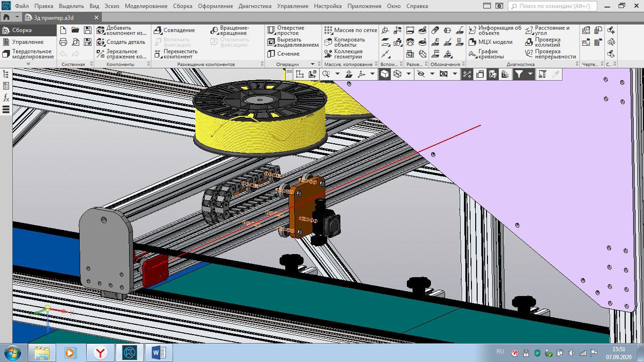Open МЦХ модели diagnostics tool

pyautogui.click(x=490, y=42)
